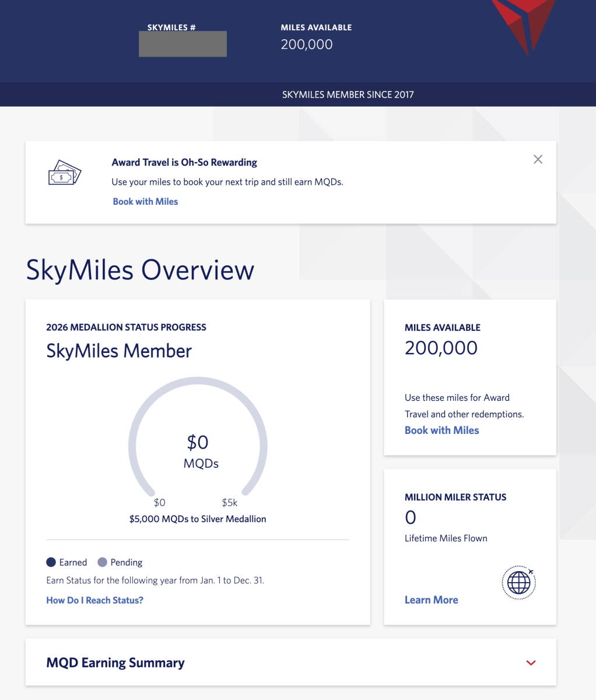Screen dimensions: 596x700
Task: Click the Award Travel is Oh-So Rewarding title
Action: tap(184, 162)
